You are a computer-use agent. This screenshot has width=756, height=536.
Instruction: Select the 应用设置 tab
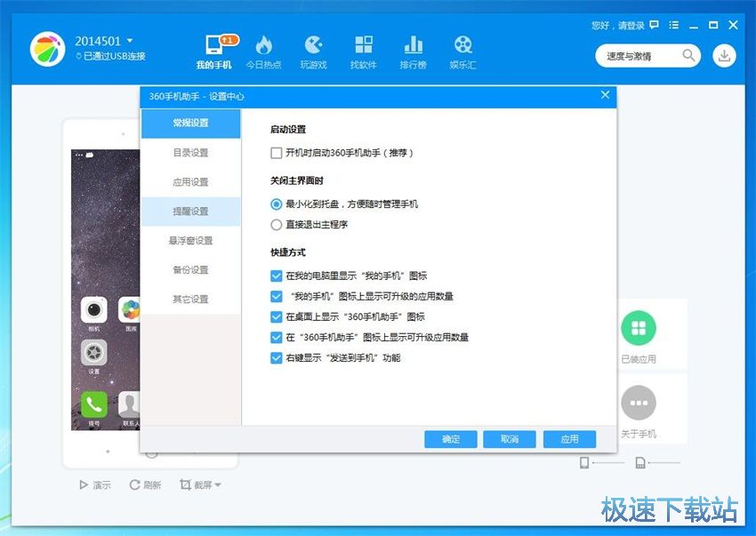pos(191,182)
